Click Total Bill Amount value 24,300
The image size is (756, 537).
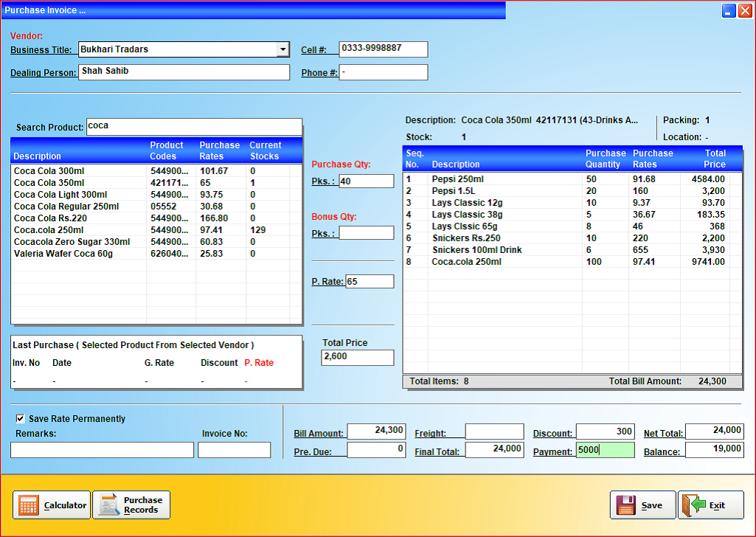[x=712, y=381]
